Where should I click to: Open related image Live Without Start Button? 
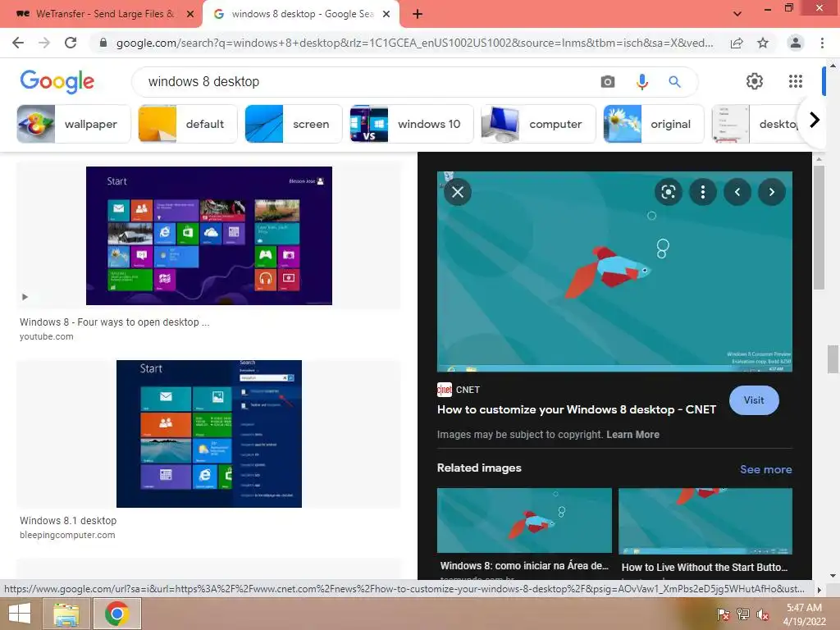(x=705, y=521)
